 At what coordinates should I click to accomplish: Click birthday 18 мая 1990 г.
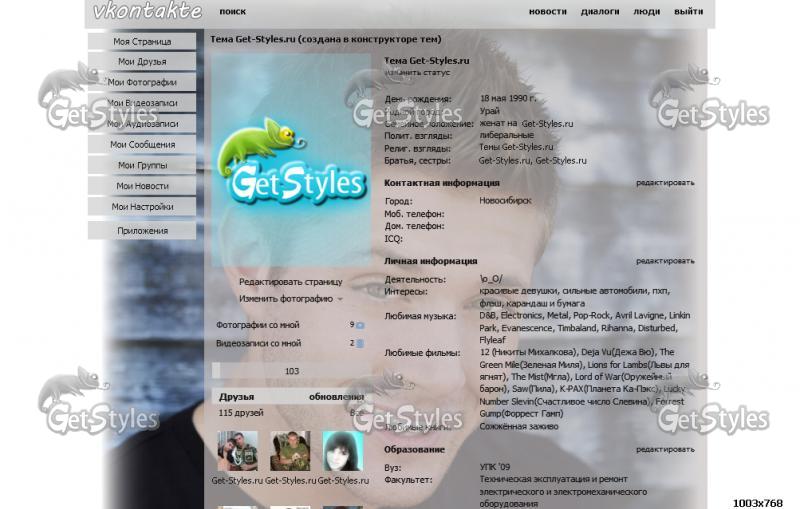(x=508, y=98)
